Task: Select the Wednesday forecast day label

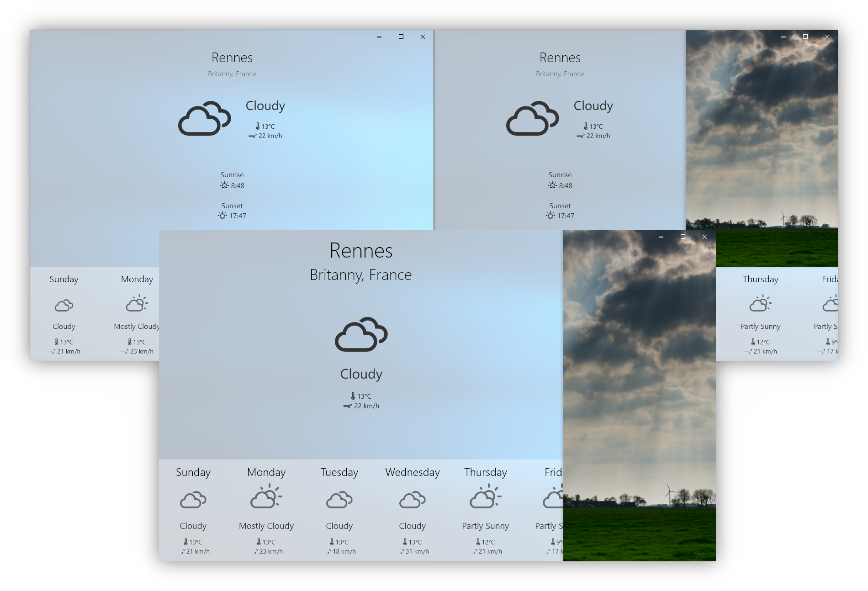Action: [x=412, y=472]
